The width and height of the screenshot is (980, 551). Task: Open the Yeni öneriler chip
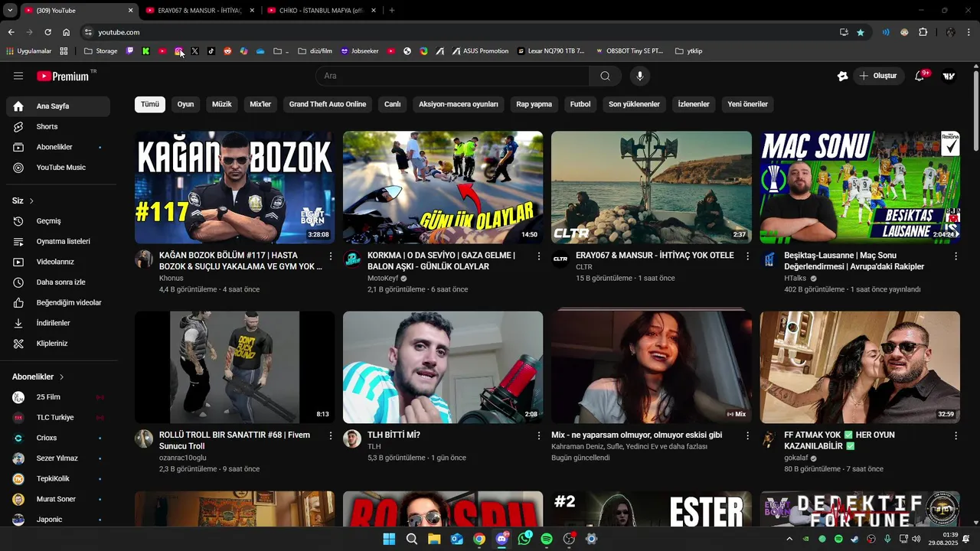pos(748,104)
